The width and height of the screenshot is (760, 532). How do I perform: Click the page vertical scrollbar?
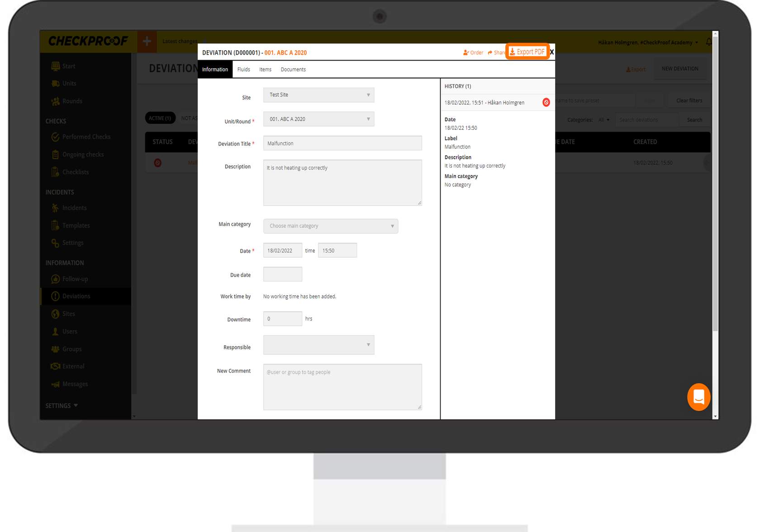click(x=715, y=181)
